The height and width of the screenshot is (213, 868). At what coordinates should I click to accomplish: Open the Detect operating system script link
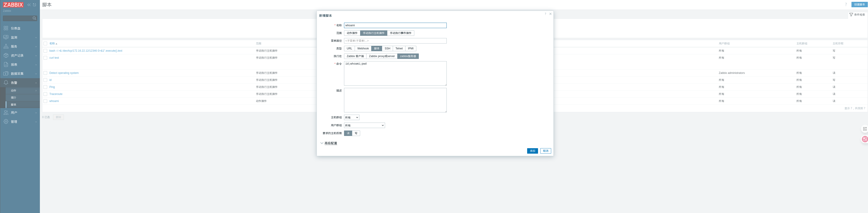pyautogui.click(x=64, y=73)
